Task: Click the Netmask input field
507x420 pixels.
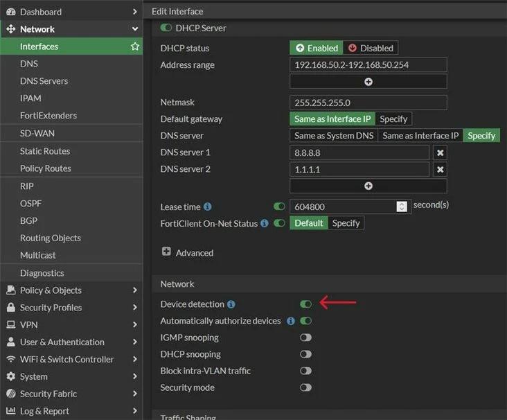Action: [368, 103]
